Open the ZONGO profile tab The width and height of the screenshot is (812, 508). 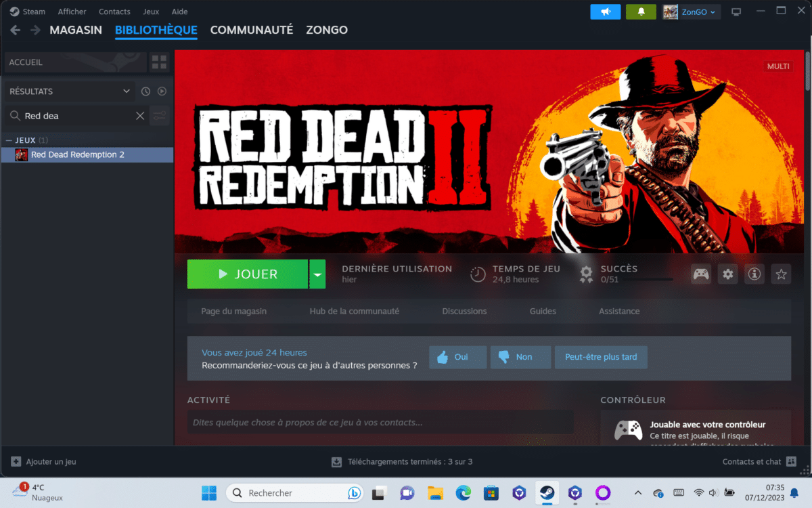pos(327,30)
